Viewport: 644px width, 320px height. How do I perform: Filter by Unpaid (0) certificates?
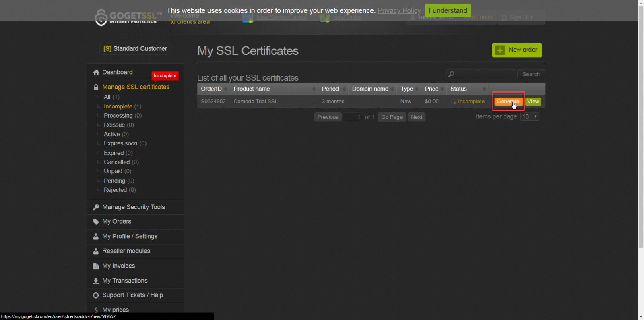(118, 171)
